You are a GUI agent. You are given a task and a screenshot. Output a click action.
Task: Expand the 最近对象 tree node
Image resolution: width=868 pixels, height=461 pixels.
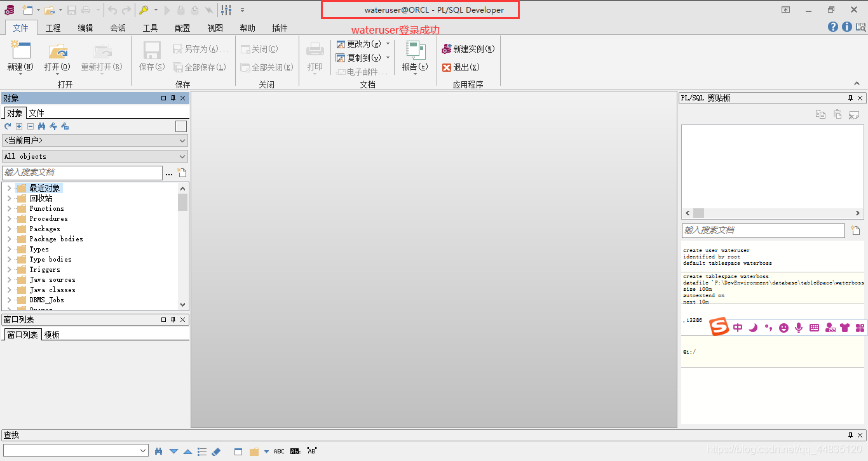[9, 189]
